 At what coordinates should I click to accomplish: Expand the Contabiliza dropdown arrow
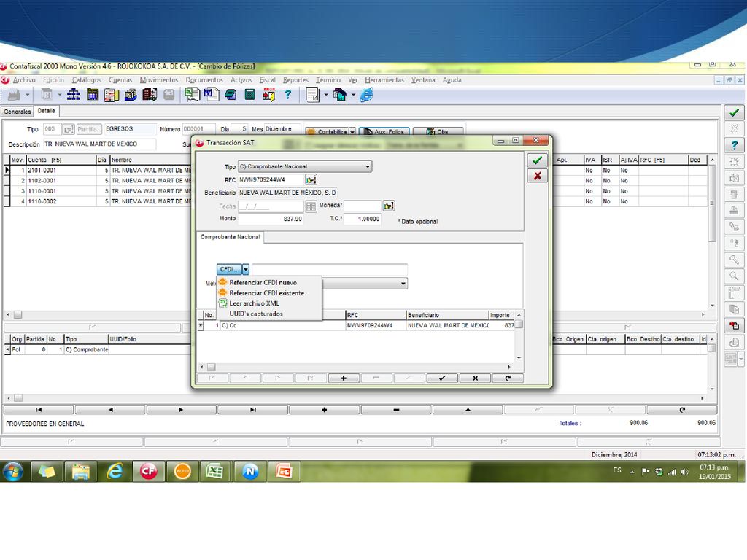pos(352,131)
